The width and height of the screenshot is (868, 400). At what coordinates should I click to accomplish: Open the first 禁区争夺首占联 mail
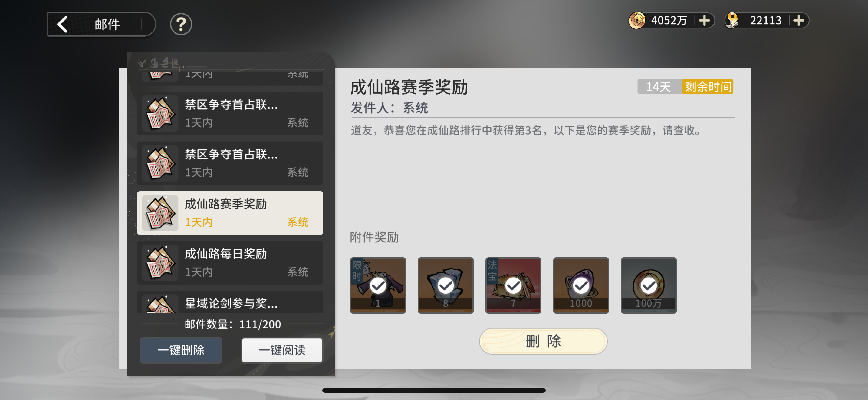230,113
